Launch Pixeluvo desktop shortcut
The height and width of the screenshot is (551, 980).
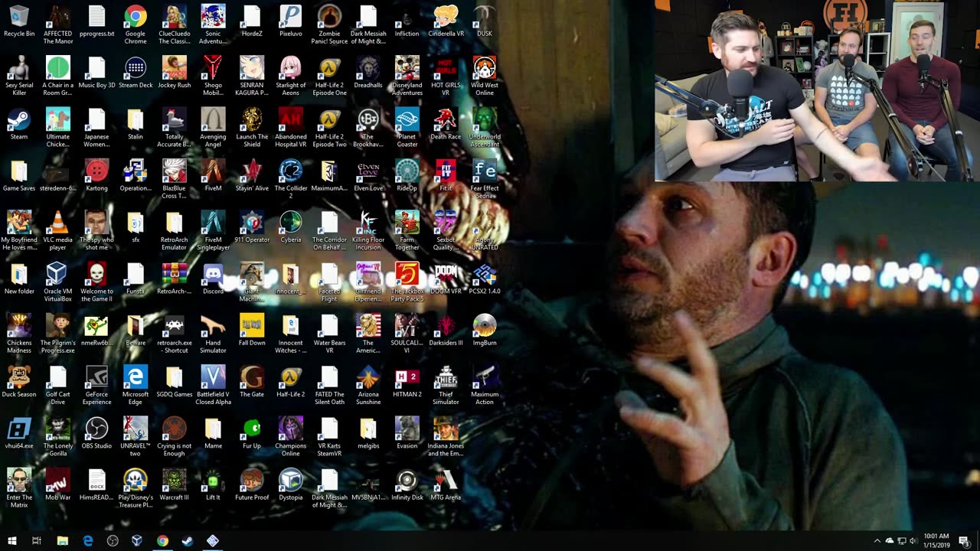(290, 21)
